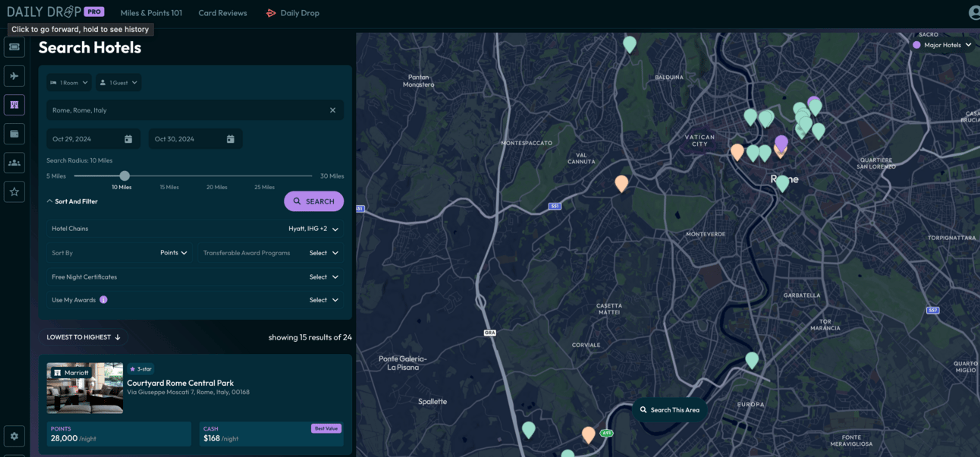Click the Daily Drop PRO logo
The width and height of the screenshot is (980, 457).
(x=56, y=12)
